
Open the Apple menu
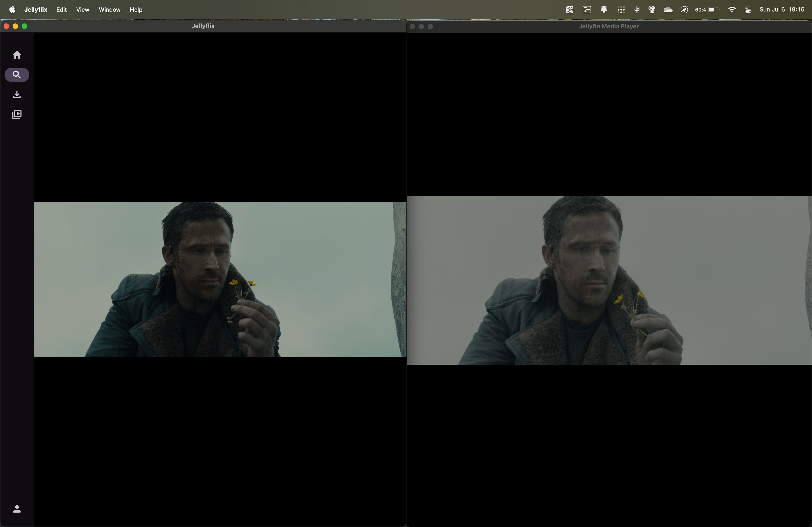click(x=12, y=9)
